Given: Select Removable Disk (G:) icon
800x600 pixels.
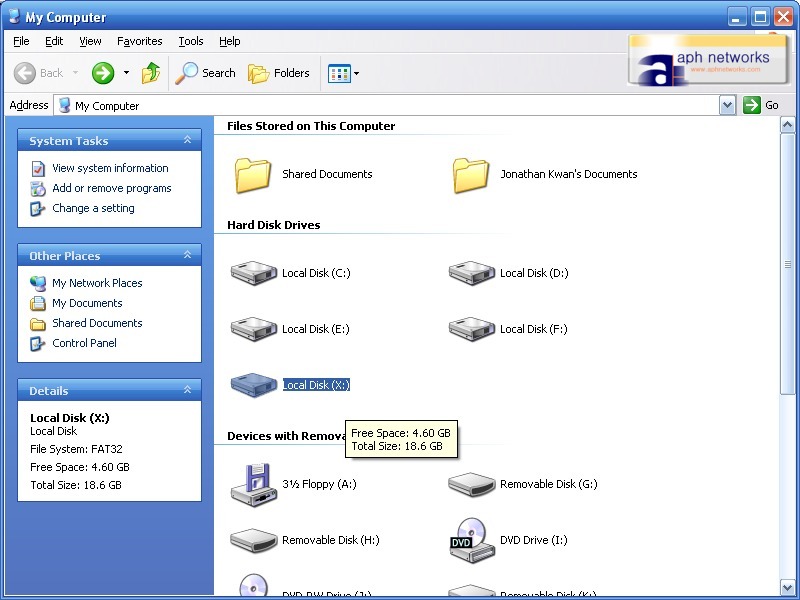Looking at the screenshot, I should point(472,484).
